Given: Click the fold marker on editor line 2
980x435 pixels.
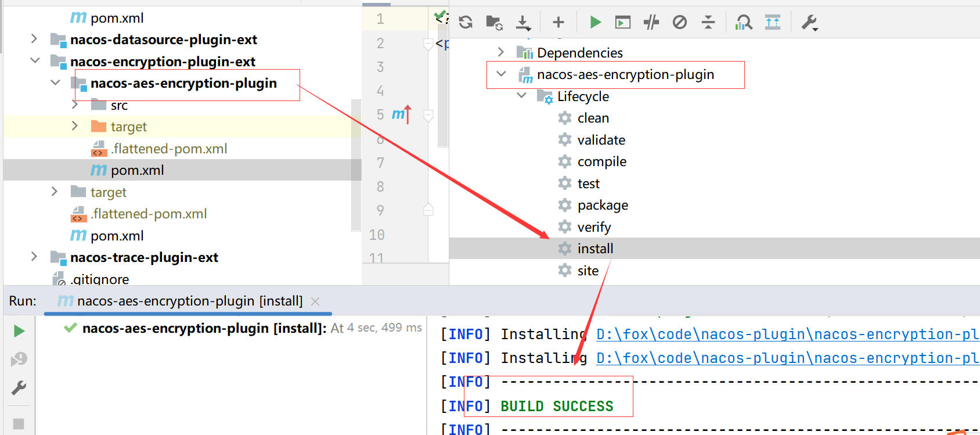Looking at the screenshot, I should pyautogui.click(x=428, y=44).
